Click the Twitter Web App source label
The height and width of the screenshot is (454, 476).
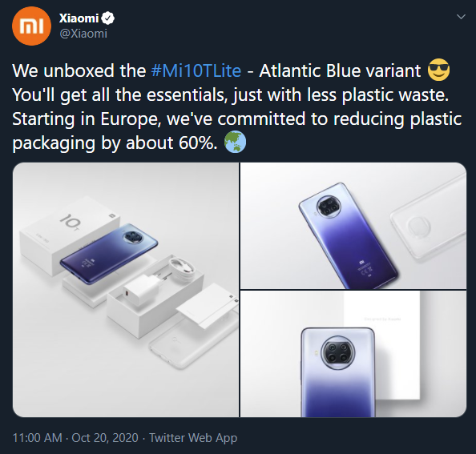(x=193, y=438)
